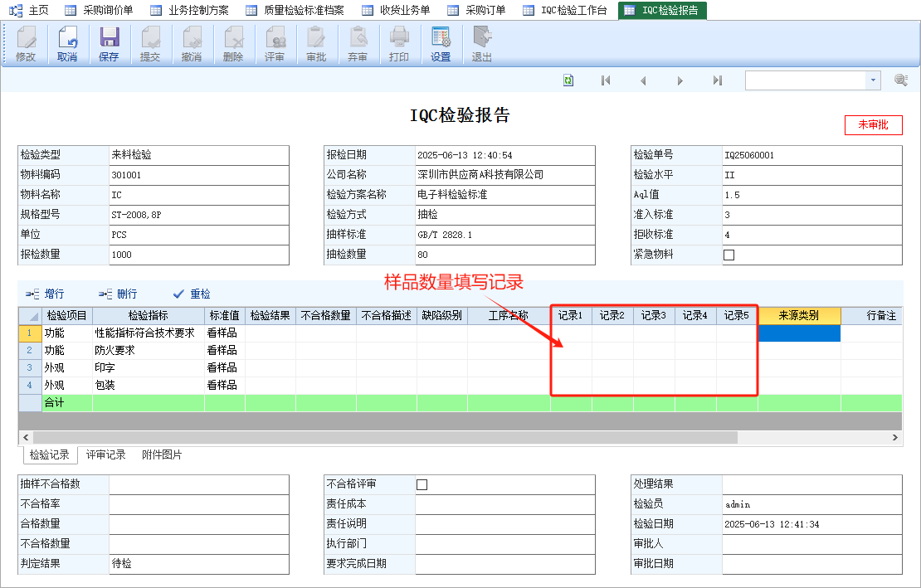Viewport: 921px width, 588px height.
Task: Switch to 采购询价单 tab
Action: [99, 10]
